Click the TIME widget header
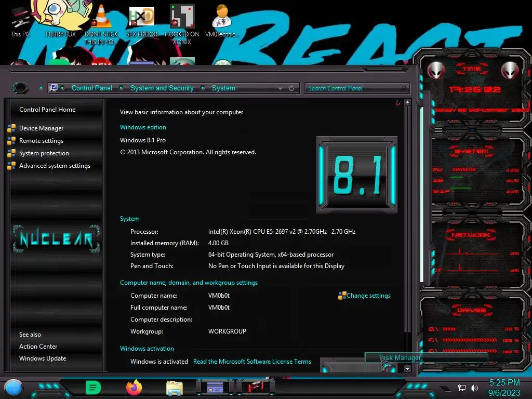This screenshot has width=532, height=399. point(472,69)
